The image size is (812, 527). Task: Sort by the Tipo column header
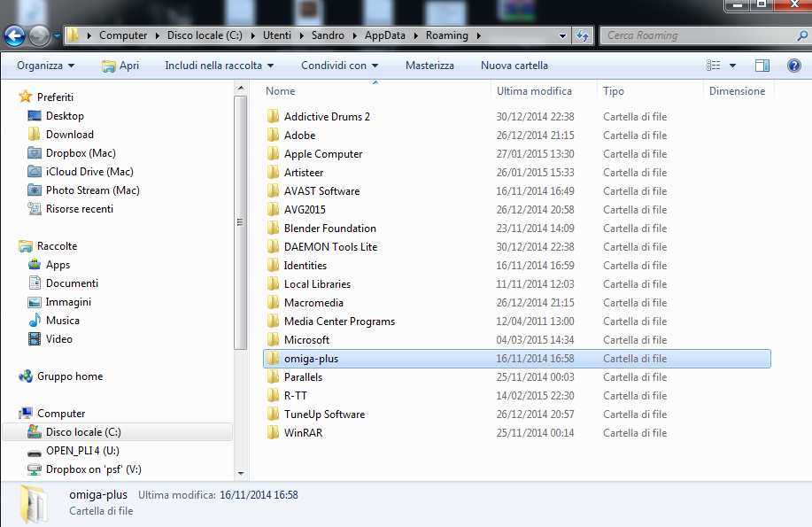[614, 91]
